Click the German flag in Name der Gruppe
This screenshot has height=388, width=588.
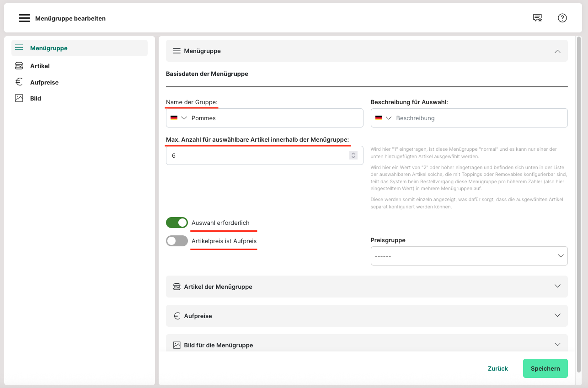(x=174, y=118)
